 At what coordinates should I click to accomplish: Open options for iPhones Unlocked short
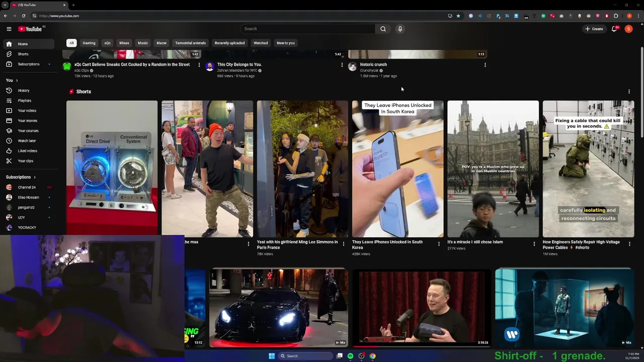point(439,244)
